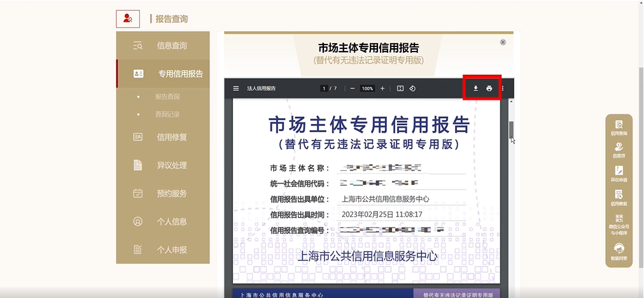
Task: Click the 智能问答 floating assistant icon
Action: (x=619, y=252)
